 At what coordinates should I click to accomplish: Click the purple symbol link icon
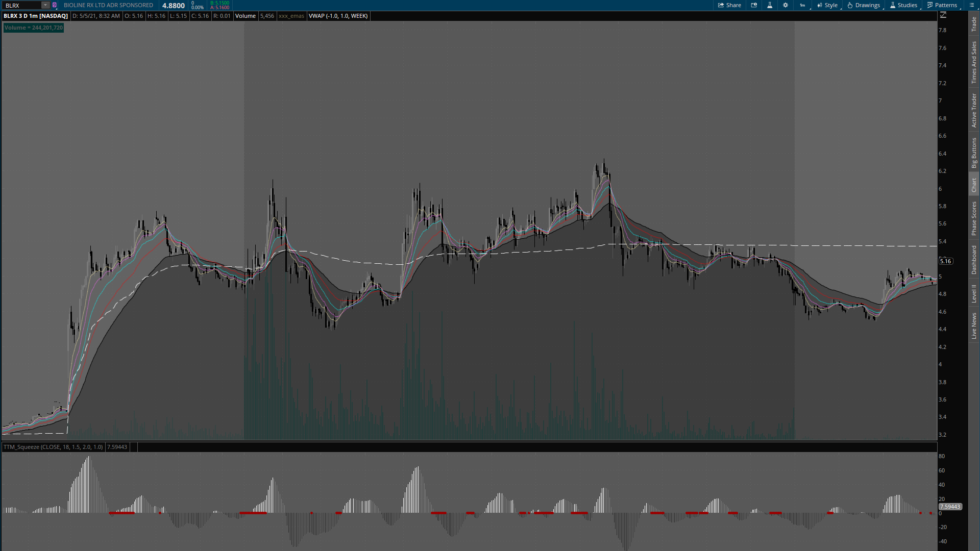tap(55, 5)
